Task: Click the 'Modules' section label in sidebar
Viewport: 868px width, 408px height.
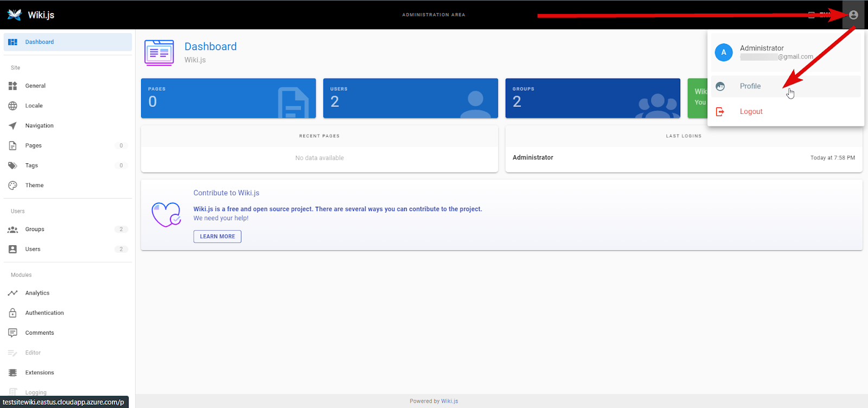Action: pos(21,275)
